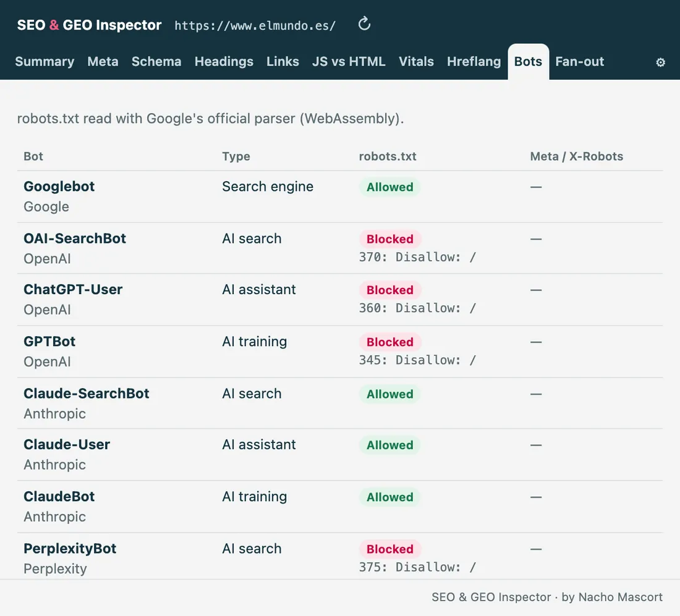Go to the Schema tab

156,62
